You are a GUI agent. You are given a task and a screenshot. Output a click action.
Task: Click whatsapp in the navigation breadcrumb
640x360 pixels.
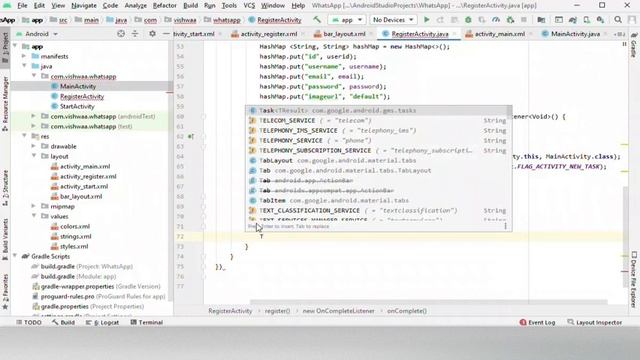(227, 20)
